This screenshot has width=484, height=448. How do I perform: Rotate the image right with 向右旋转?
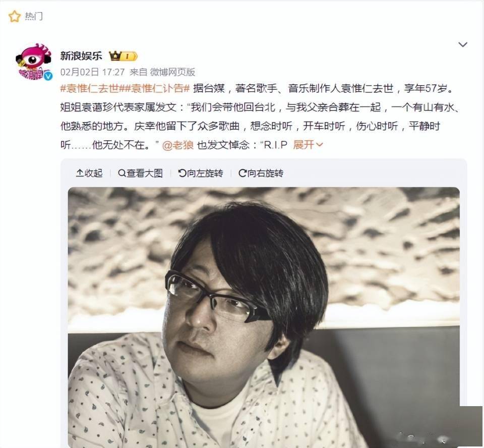tap(261, 173)
